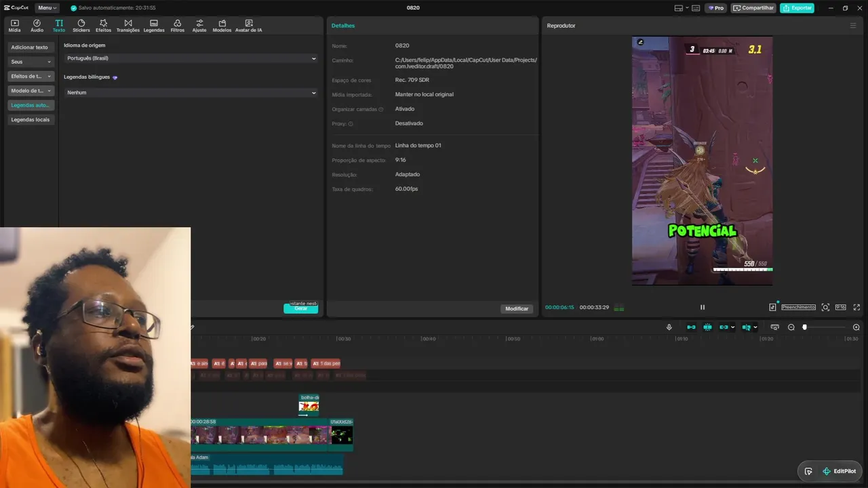Open the Legendas panel

click(154, 26)
